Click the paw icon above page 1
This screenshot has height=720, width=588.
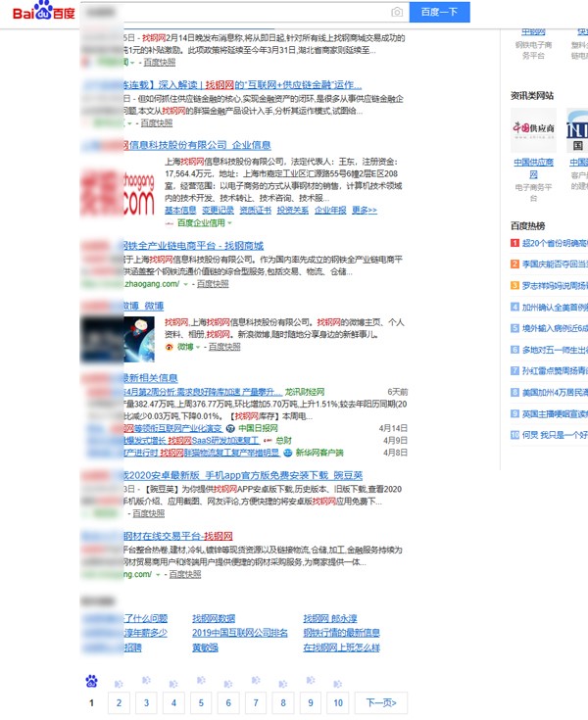91,682
